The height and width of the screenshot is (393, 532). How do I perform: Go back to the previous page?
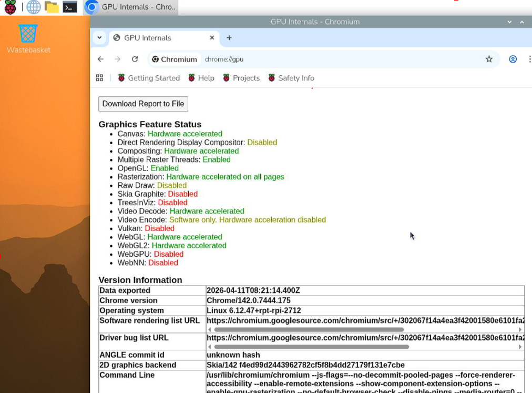pos(101,59)
